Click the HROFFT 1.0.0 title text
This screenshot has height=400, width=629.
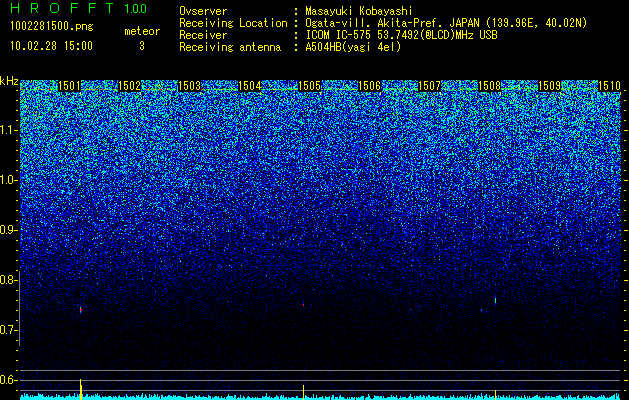tap(78, 8)
